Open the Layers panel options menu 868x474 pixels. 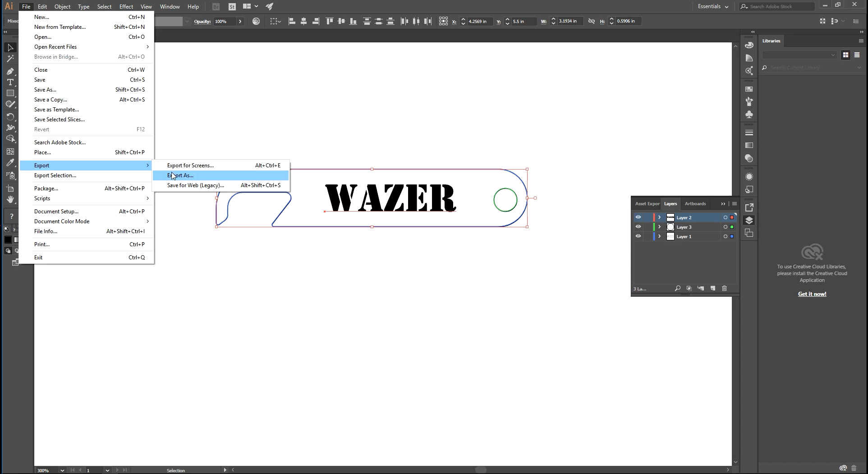coord(735,204)
